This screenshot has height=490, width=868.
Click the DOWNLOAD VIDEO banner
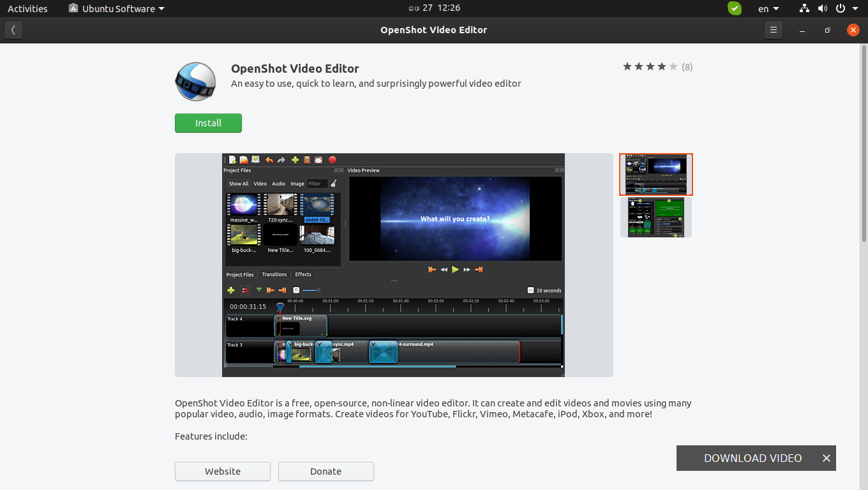pyautogui.click(x=752, y=457)
